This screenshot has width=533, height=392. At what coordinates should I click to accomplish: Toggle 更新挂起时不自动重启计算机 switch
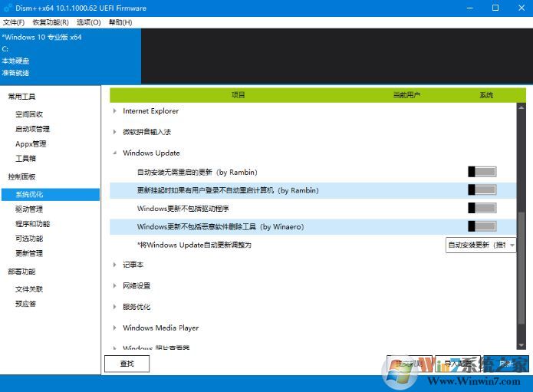coord(482,189)
